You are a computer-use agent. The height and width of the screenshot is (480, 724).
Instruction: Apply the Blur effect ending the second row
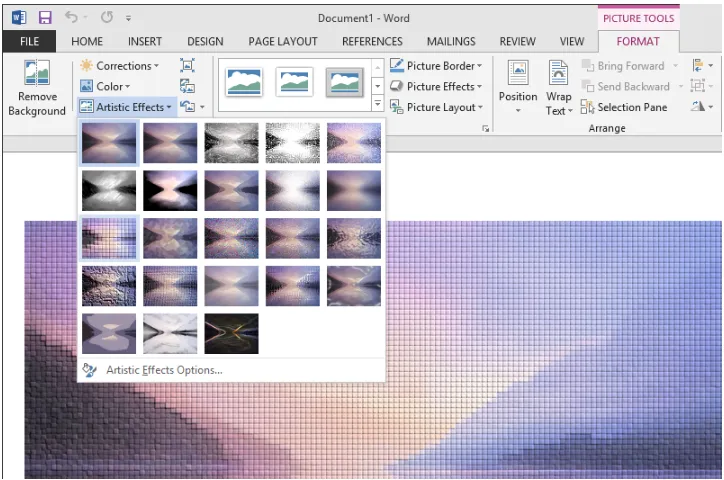pos(354,191)
